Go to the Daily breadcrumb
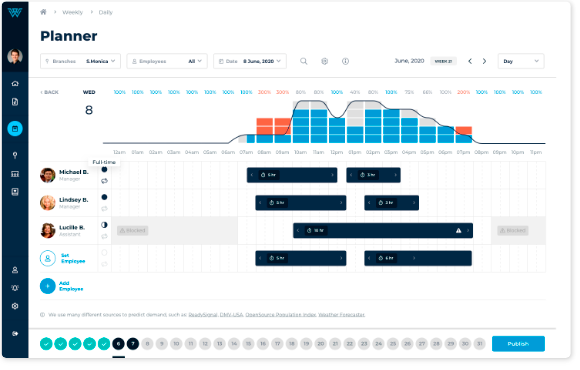This screenshot has height=370, width=580. [105, 12]
